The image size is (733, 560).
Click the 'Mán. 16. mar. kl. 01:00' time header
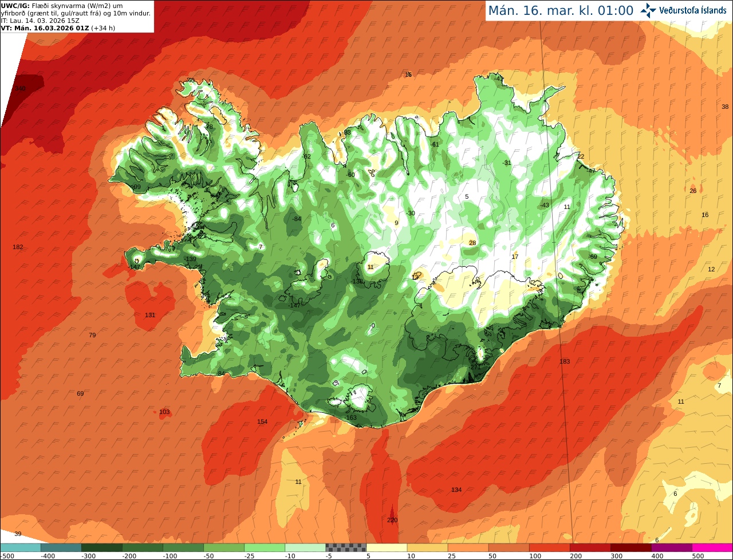[x=561, y=10]
